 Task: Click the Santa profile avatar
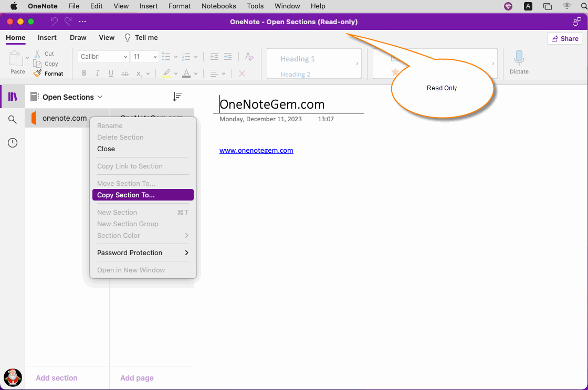coord(13,377)
